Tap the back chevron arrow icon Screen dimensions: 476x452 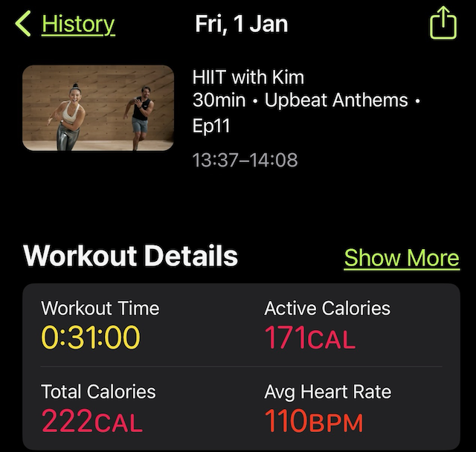[23, 24]
